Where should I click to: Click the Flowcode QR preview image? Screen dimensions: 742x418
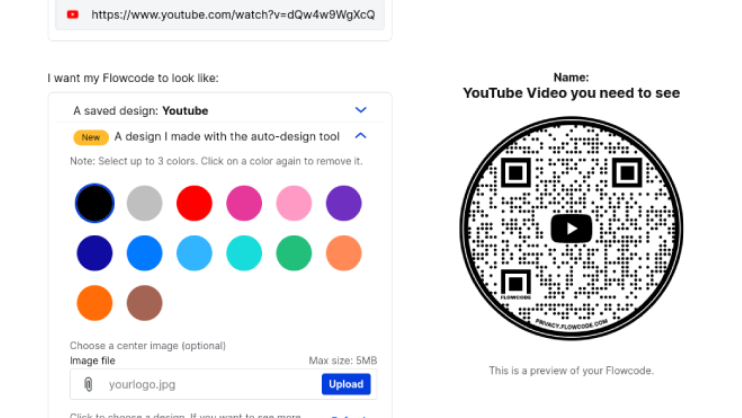(571, 228)
